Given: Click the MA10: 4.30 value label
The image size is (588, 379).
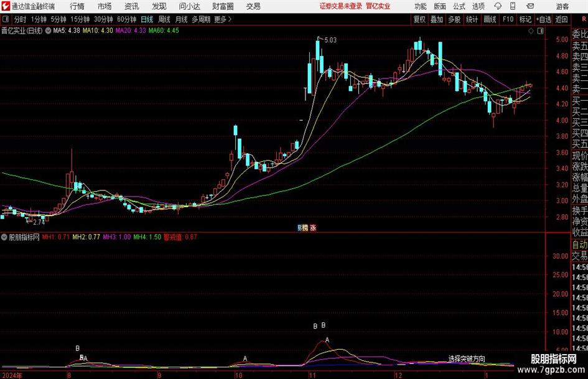Looking at the screenshot, I should tap(98, 30).
